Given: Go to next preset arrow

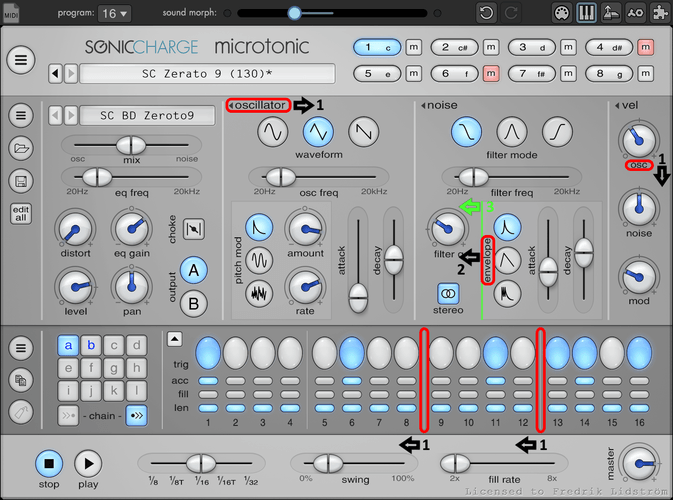Looking at the screenshot, I should (71, 74).
